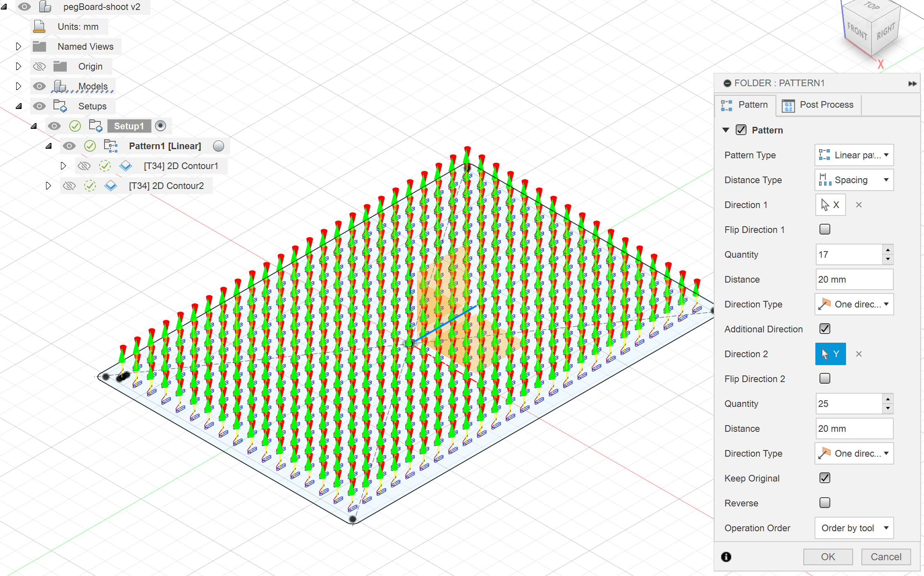Screen dimensions: 924x576
Task: Enable the Flip Direction 2 checkbox
Action: 825,378
